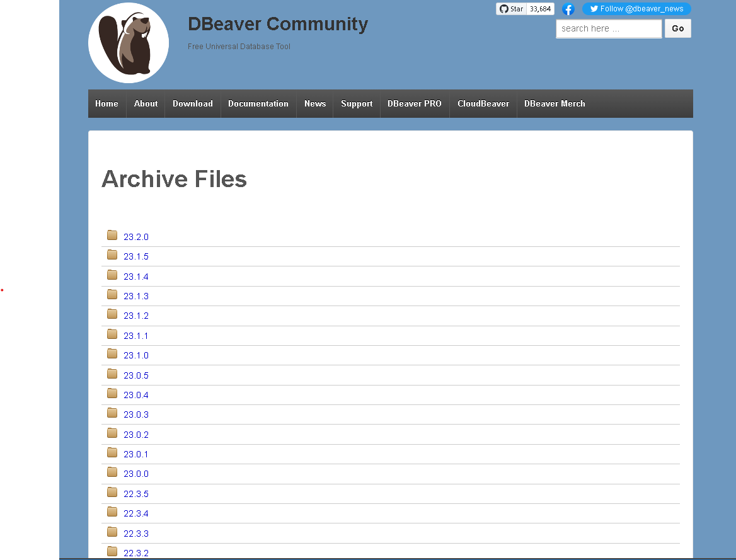Open the DBeaver Merch menu item
This screenshot has width=736, height=560.
coord(555,104)
